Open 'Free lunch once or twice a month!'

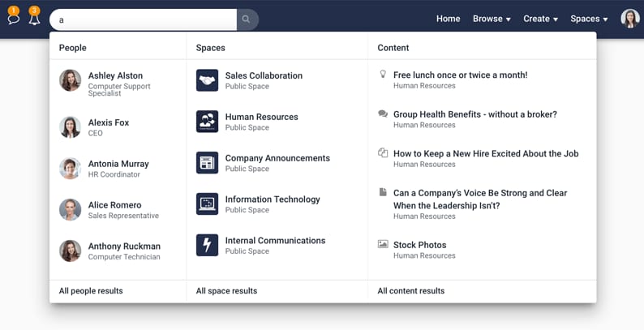coord(461,75)
